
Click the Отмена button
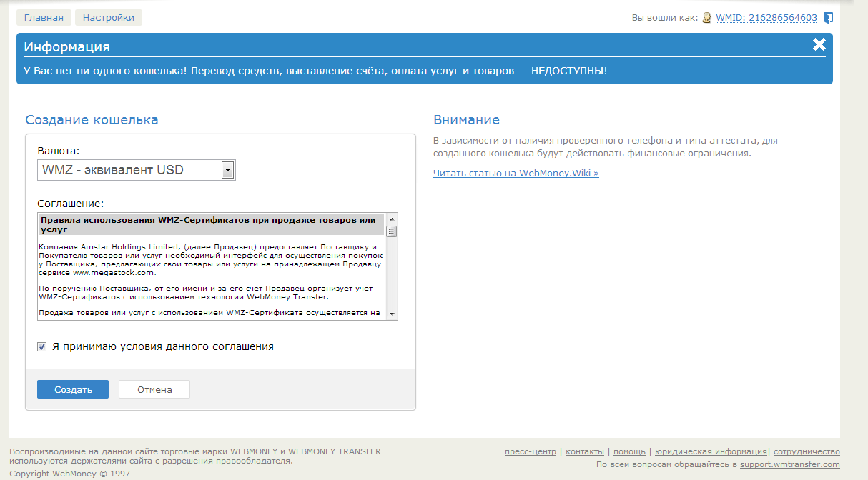154,389
